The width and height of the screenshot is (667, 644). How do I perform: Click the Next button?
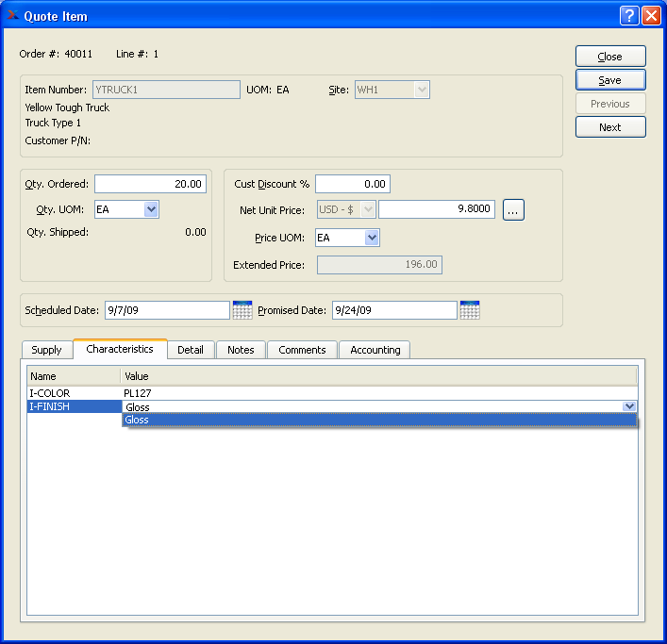click(x=610, y=127)
